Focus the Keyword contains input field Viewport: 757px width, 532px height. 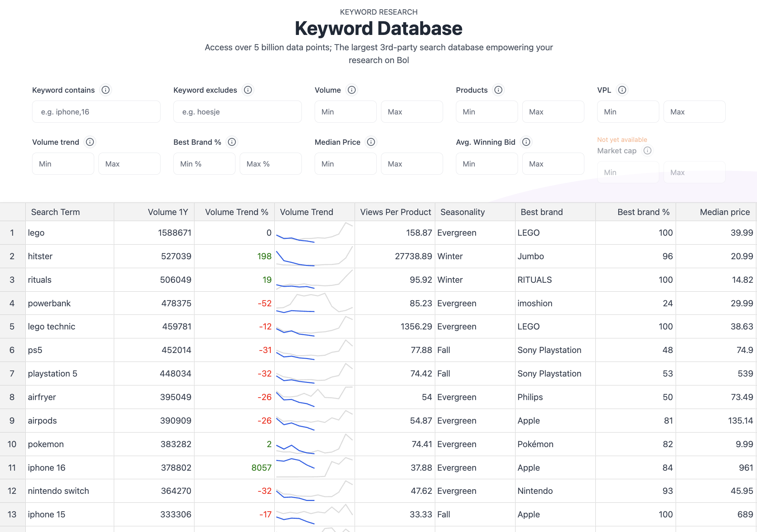(96, 112)
